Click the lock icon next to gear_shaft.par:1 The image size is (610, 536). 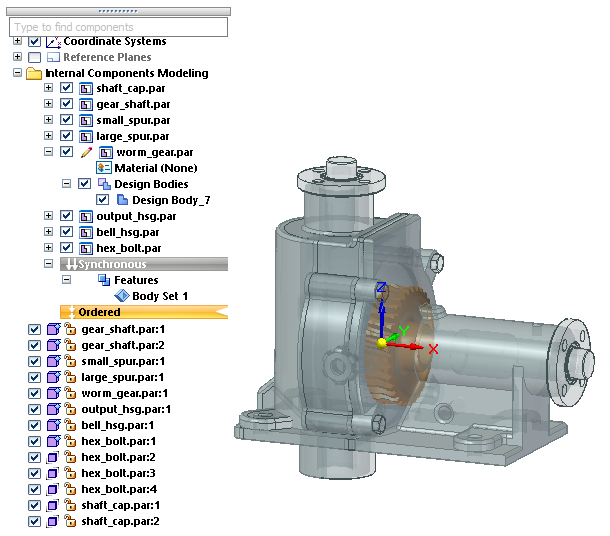click(x=70, y=329)
